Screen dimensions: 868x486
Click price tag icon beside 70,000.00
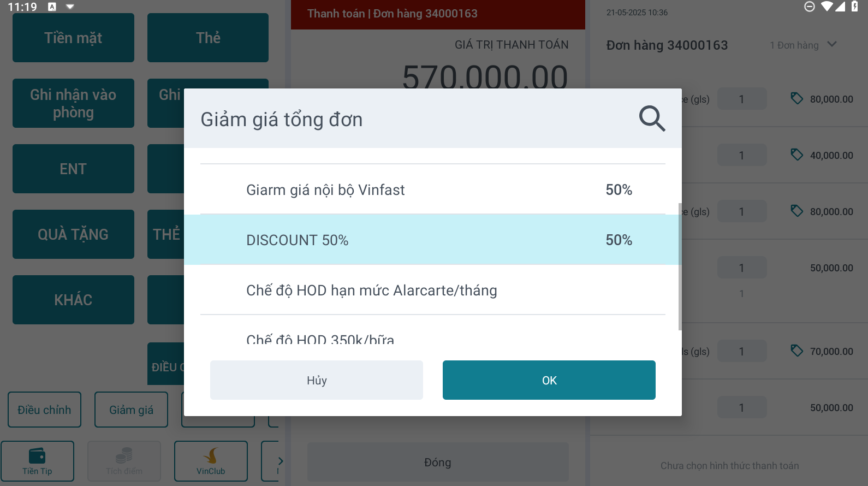[797, 351]
